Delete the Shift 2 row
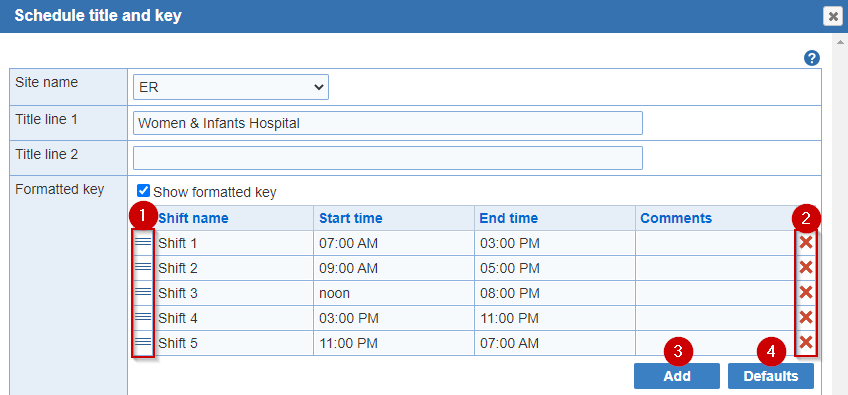This screenshot has height=395, width=848. point(806,267)
